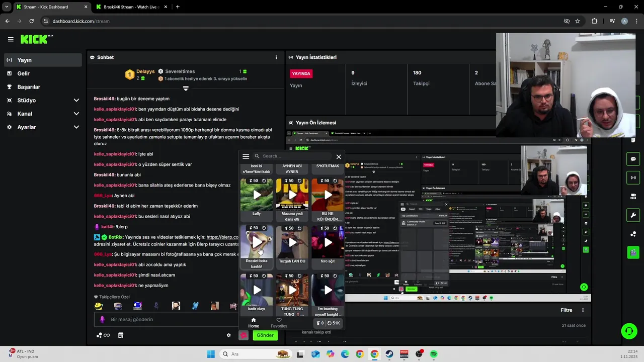Open the Blerp panel hamburger menu
This screenshot has height=362, width=644.
(246, 156)
